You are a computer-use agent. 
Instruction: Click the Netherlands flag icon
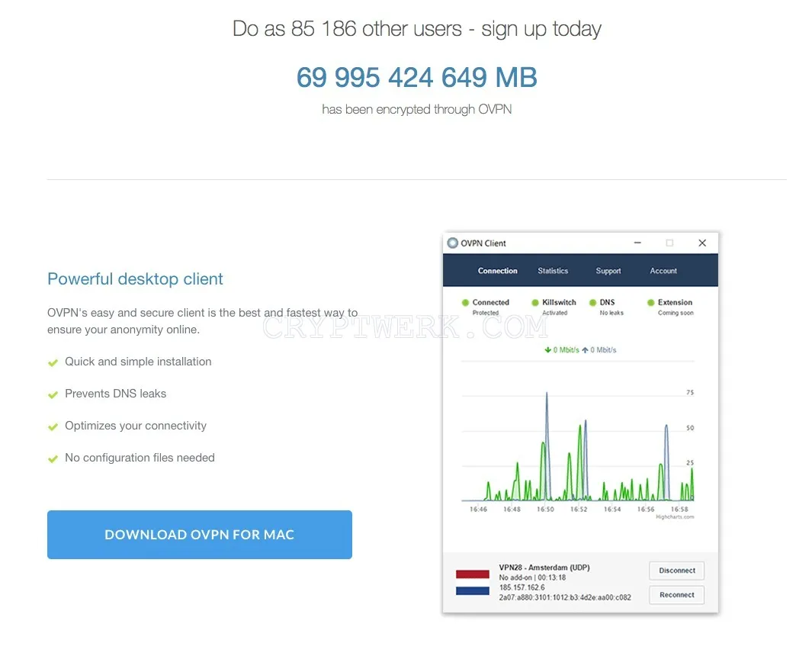tap(472, 583)
